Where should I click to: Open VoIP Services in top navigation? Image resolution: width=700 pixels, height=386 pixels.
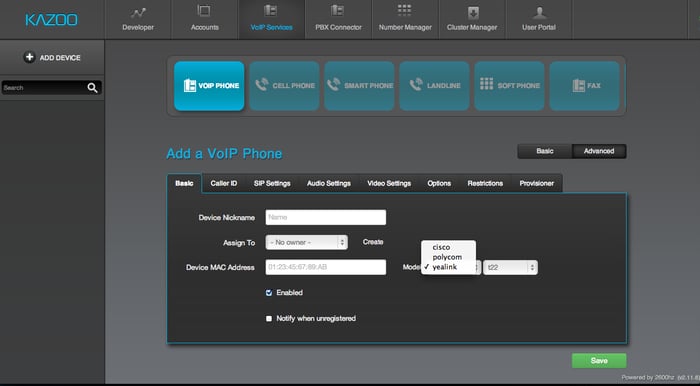click(x=271, y=20)
